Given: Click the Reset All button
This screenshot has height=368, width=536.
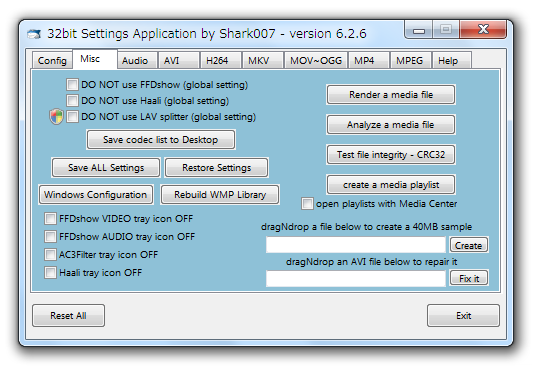Looking at the screenshot, I should click(x=68, y=315).
